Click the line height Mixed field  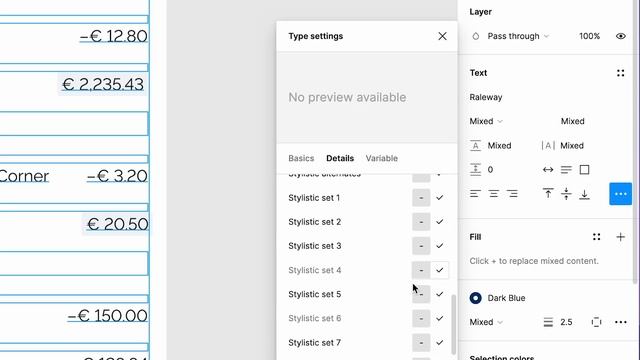click(499, 146)
